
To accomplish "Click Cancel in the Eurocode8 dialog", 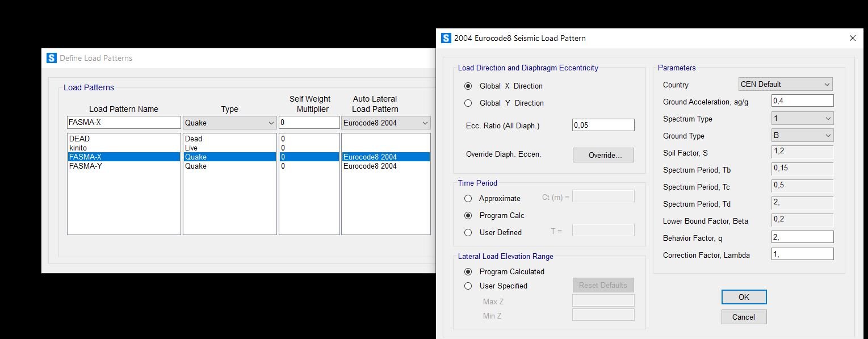I will pyautogui.click(x=744, y=317).
